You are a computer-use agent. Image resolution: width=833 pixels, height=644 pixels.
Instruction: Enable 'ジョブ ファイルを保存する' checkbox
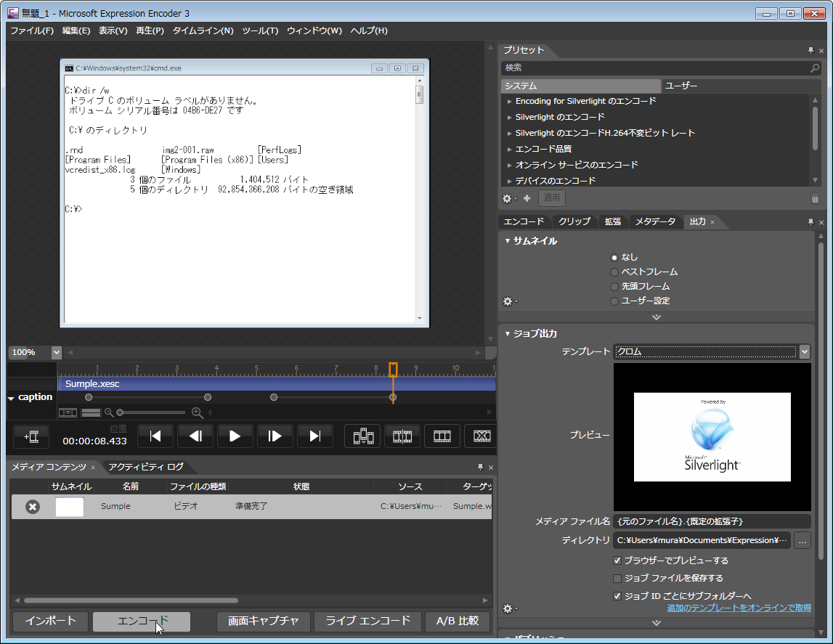617,578
